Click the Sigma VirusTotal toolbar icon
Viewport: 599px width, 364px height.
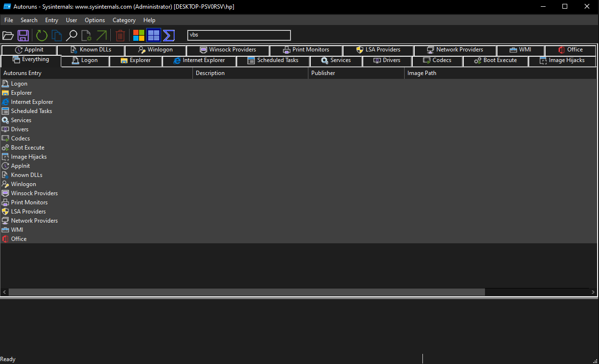(168, 36)
